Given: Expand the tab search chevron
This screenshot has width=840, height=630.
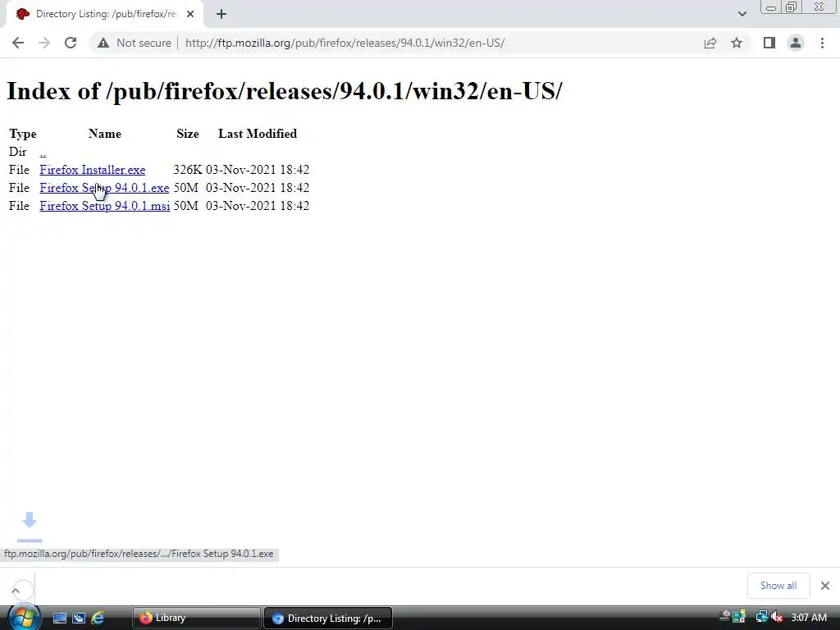Looking at the screenshot, I should click(742, 14).
